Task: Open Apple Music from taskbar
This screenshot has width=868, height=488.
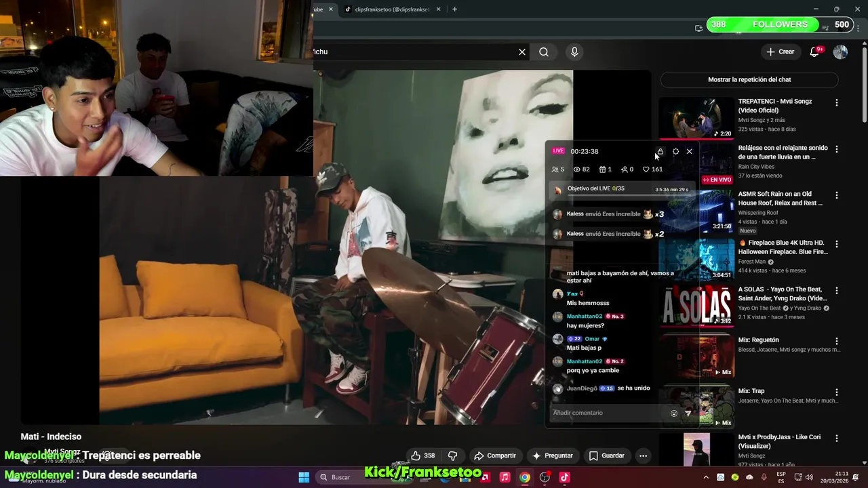Action: (x=505, y=477)
